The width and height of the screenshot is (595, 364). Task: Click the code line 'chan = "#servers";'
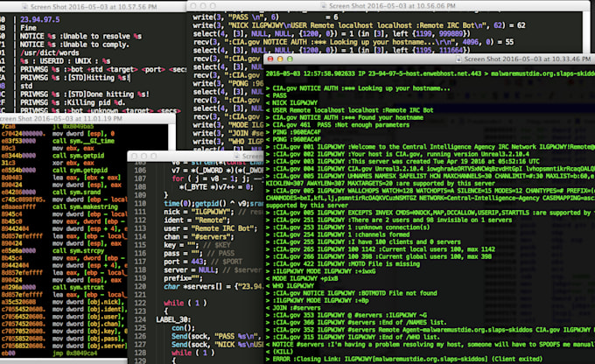coord(199,237)
